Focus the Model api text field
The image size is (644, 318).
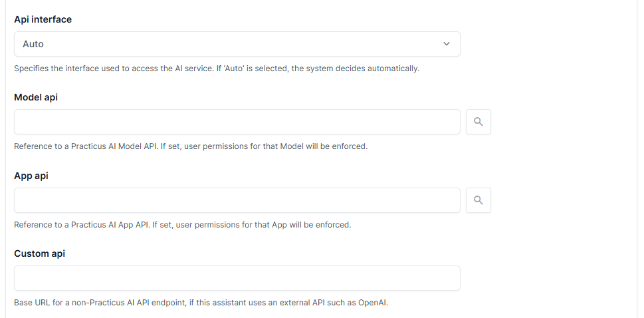(237, 122)
